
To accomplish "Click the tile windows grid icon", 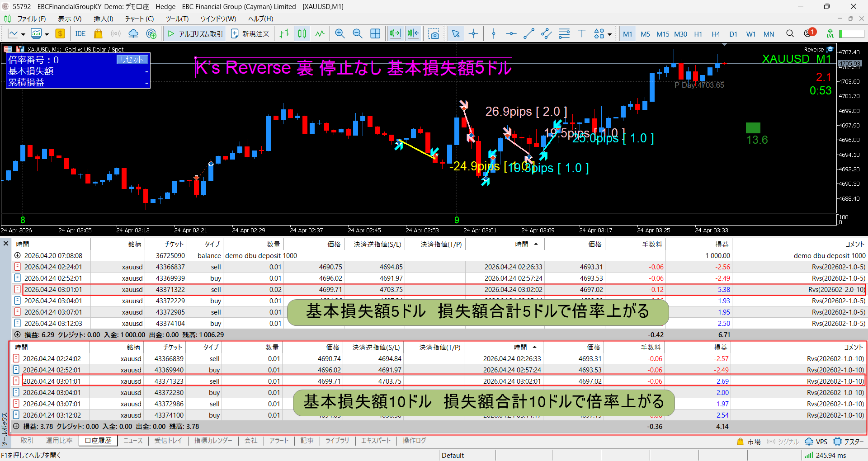I will [375, 34].
